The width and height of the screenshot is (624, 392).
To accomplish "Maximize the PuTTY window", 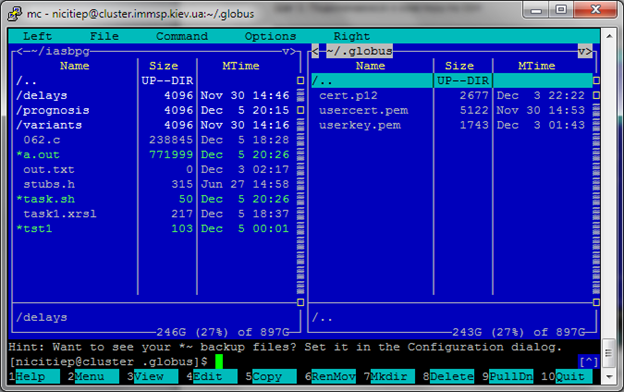I will coord(561,9).
